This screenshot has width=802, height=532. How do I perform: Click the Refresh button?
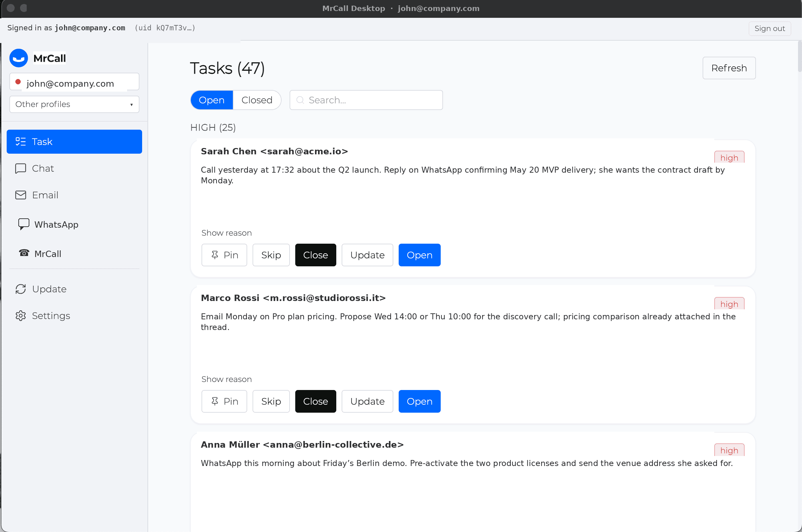(x=729, y=68)
